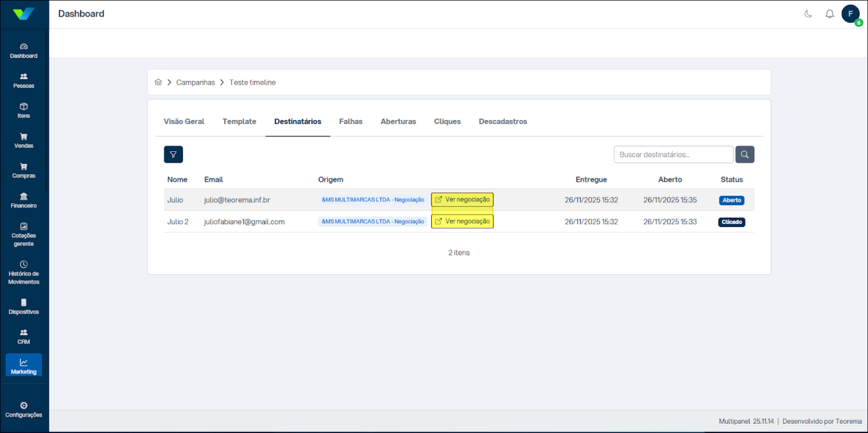Go to Itens in the sidebar
The width and height of the screenshot is (868, 433).
(24, 111)
